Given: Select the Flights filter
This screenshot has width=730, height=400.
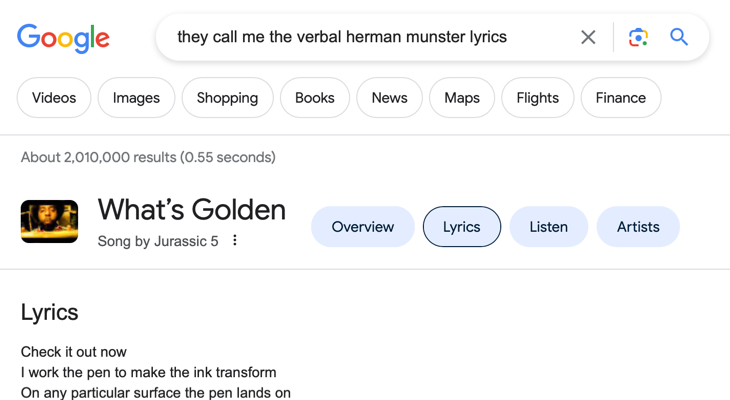Looking at the screenshot, I should click(537, 98).
